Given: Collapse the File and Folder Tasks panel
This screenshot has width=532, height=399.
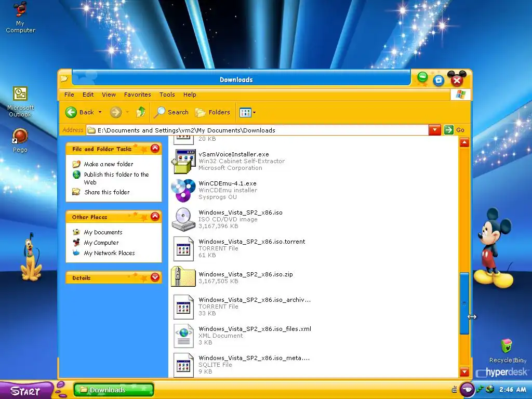Looking at the screenshot, I should [155, 149].
